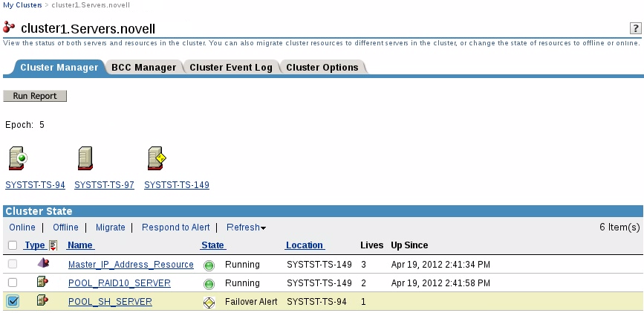Image resolution: width=644 pixels, height=313 pixels.
Task: Click the POOL_RAID10_SERVER resource type icon
Action: (x=43, y=283)
